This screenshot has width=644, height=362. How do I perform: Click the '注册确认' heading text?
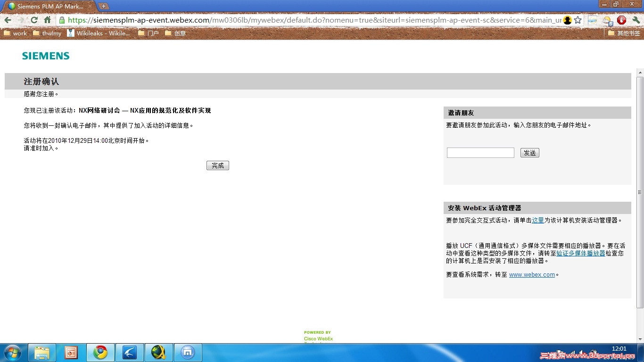pyautogui.click(x=41, y=82)
